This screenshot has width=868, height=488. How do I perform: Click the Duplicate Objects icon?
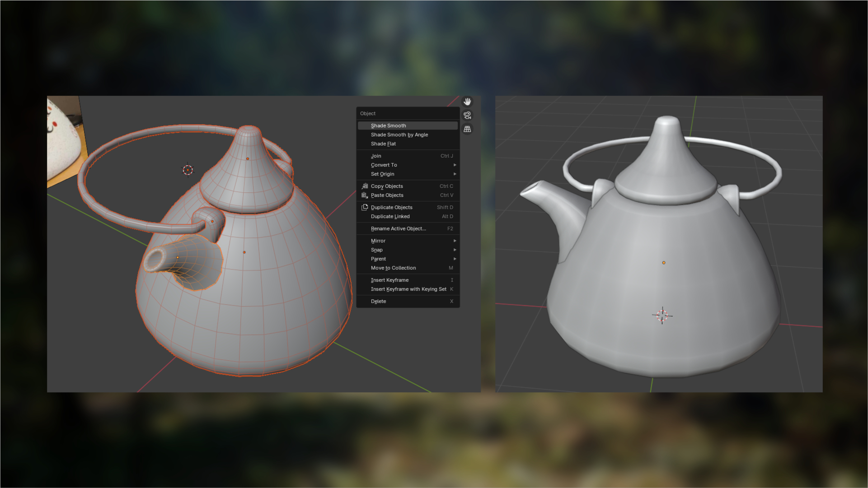click(x=365, y=207)
